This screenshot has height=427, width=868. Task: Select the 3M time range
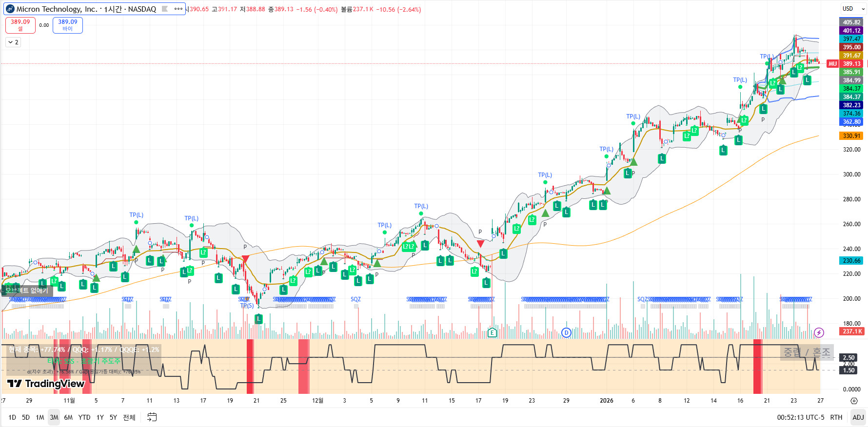(x=54, y=417)
